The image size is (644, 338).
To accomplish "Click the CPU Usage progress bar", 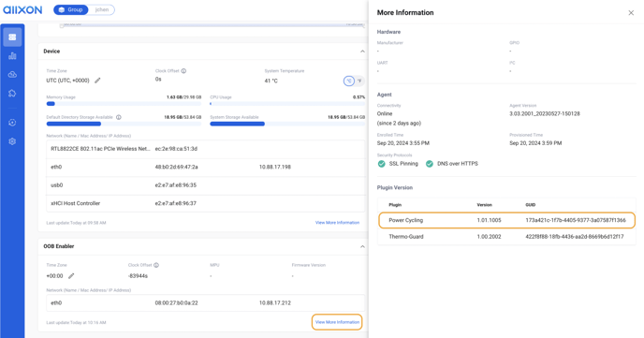I will (x=287, y=104).
